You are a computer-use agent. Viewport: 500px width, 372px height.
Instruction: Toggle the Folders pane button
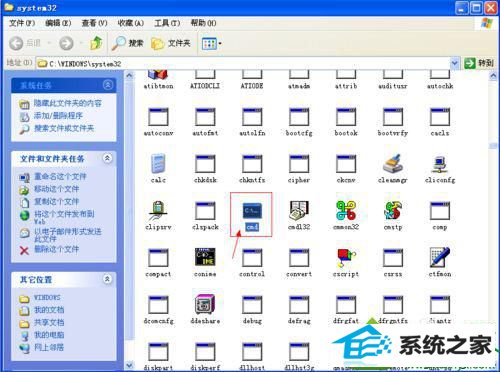[x=170, y=43]
